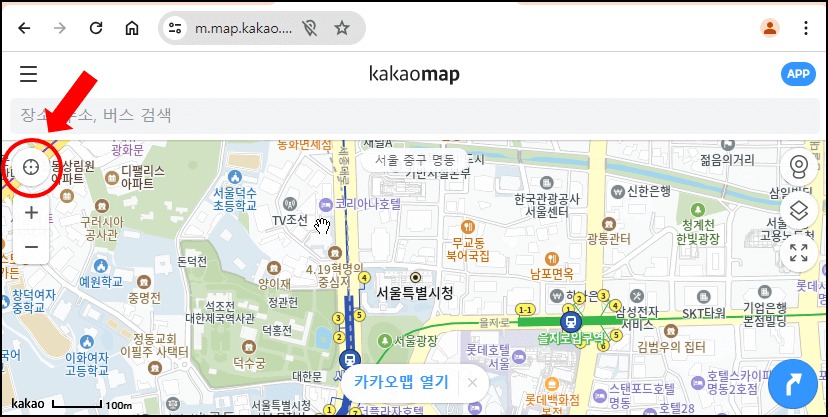This screenshot has height=417, width=828.
Task: Click the 무교동 북어국집 restaurant icon
Action: (468, 227)
